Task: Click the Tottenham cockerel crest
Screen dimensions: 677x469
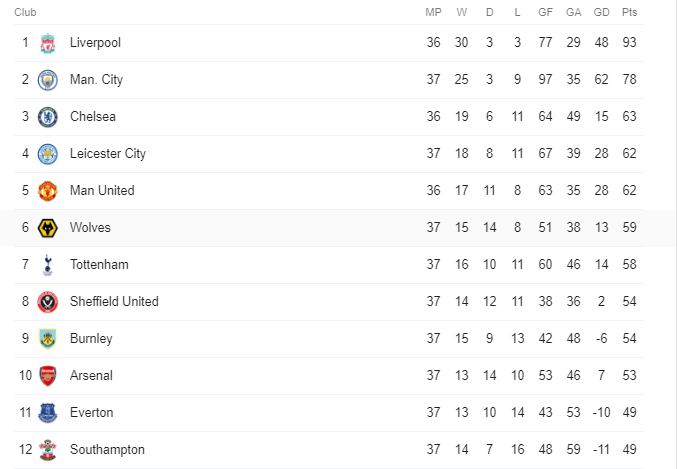Action: [x=47, y=265]
